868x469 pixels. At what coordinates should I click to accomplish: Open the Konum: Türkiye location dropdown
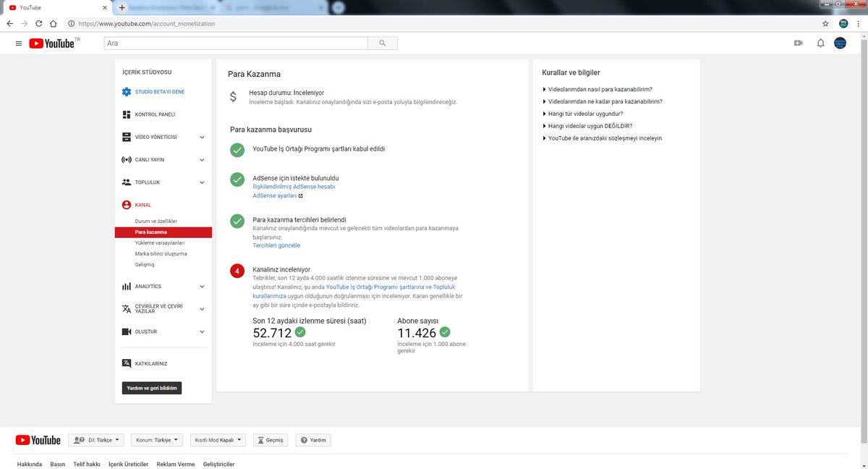pos(157,440)
